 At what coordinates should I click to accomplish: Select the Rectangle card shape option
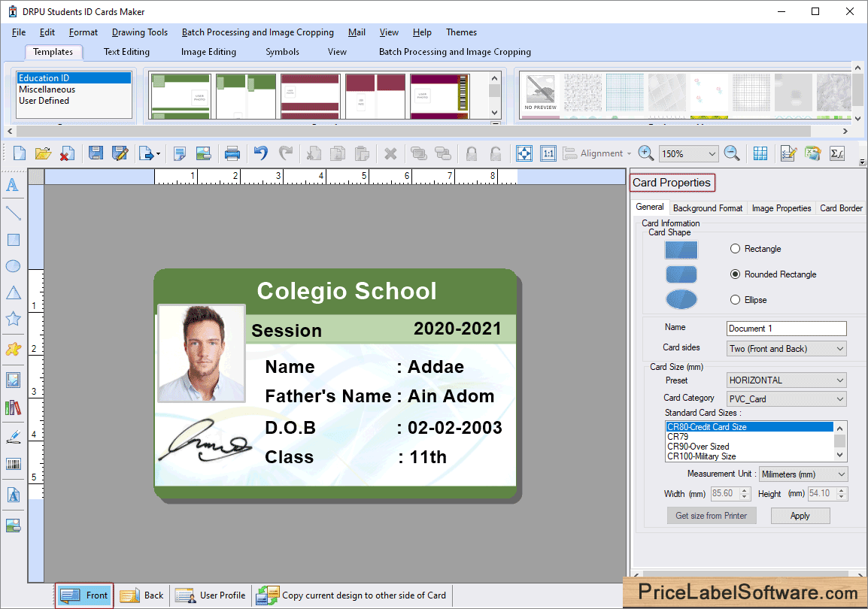[736, 249]
